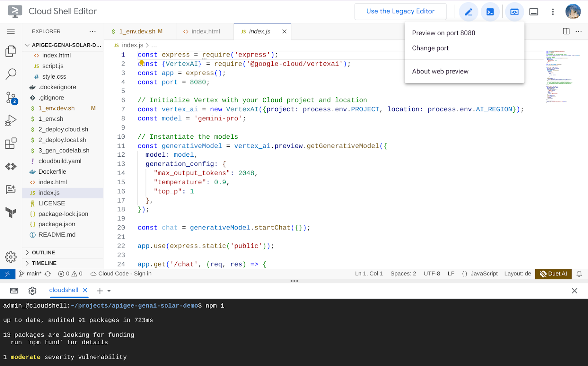Click the Synchronize Changes icon
Image resolution: width=588 pixels, height=366 pixels.
pyautogui.click(x=48, y=274)
